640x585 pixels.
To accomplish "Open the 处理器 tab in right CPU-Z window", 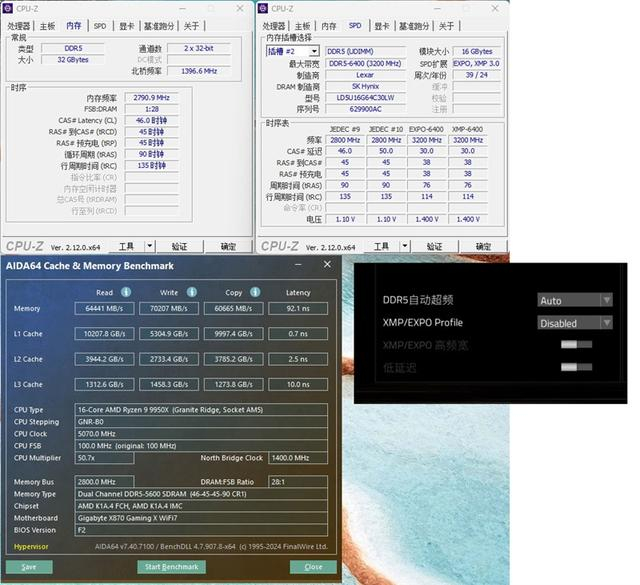I will tap(273, 26).
